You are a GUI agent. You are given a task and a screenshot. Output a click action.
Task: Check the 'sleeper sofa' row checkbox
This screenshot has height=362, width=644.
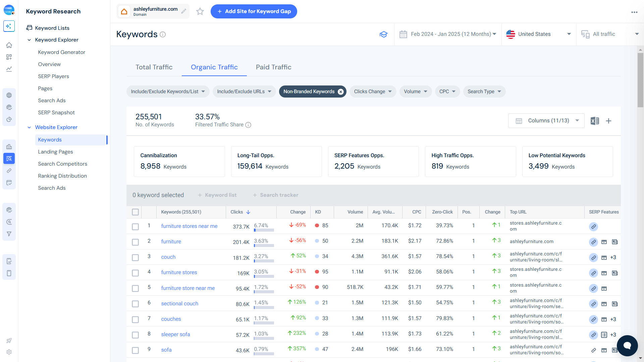tap(135, 335)
